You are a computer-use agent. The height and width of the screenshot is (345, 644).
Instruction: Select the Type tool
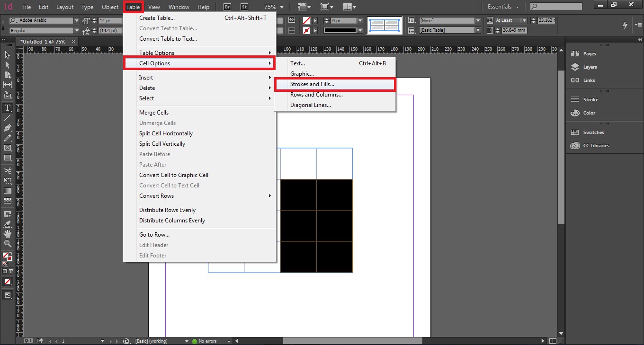[x=8, y=108]
